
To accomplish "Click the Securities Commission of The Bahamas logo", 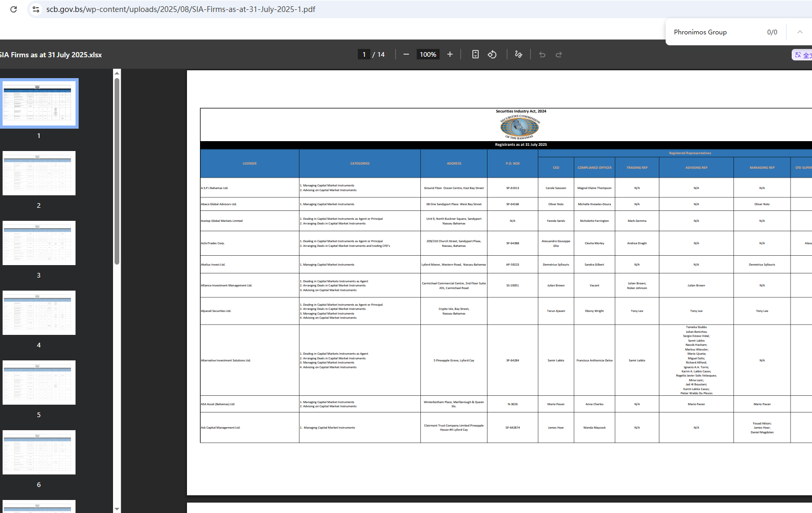I will coord(520,127).
